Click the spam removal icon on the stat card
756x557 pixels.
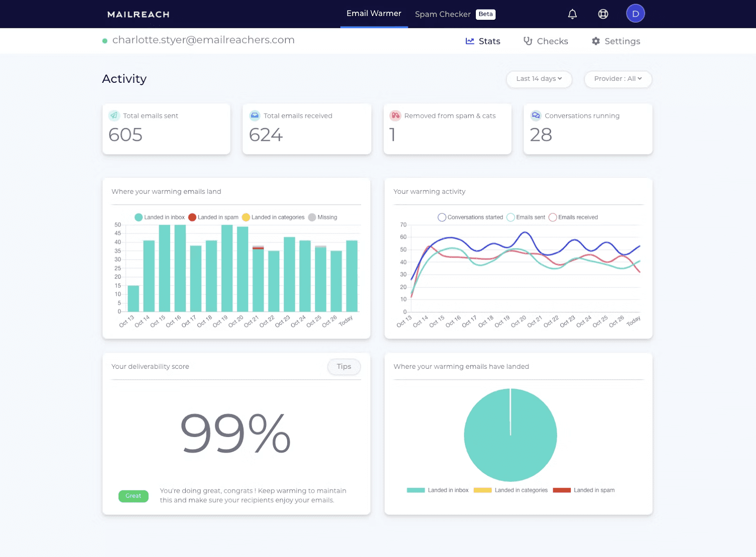coord(395,115)
